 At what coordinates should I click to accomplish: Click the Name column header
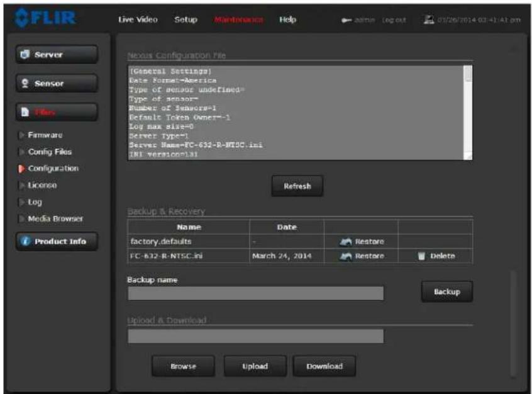(189, 227)
